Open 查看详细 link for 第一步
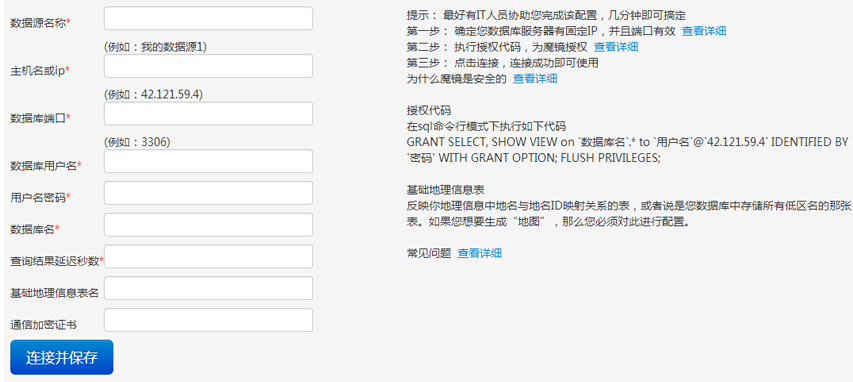853x382 pixels. click(703, 31)
